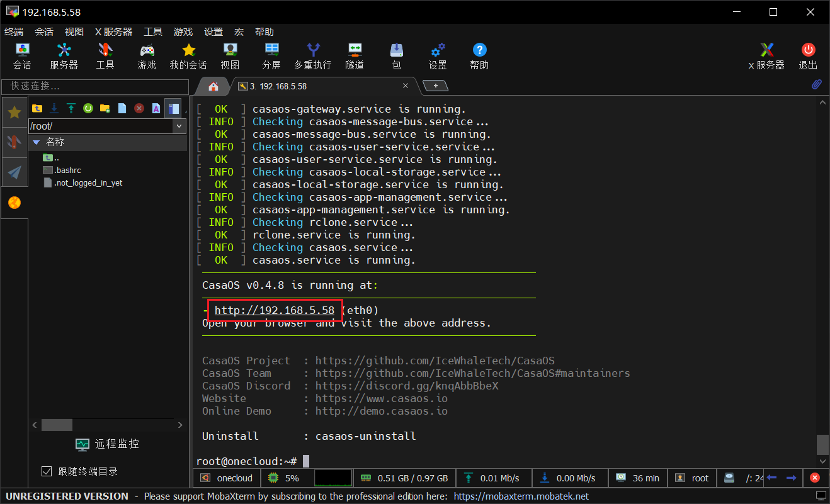Open the paper plane side tab
Viewport: 830px width, 504px height.
pyautogui.click(x=14, y=172)
